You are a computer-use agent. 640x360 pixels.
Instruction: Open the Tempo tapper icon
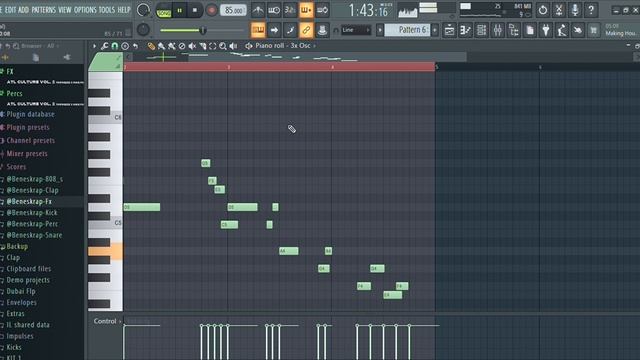click(562, 30)
